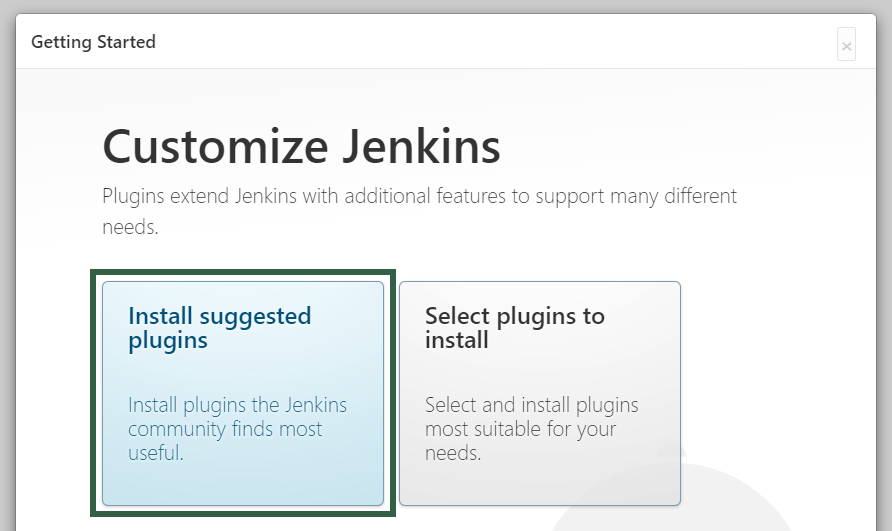This screenshot has height=531, width=892.
Task: Click the Customize Jenkins heading
Action: coord(302,146)
